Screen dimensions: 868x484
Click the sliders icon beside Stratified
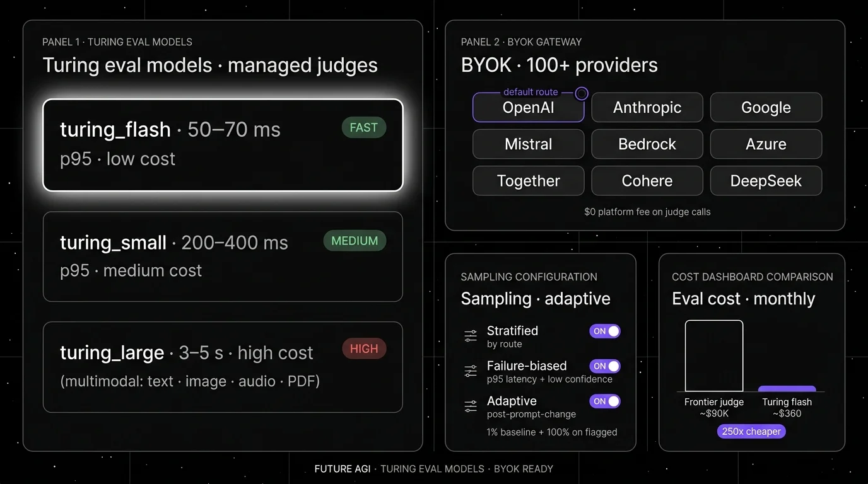tap(471, 337)
